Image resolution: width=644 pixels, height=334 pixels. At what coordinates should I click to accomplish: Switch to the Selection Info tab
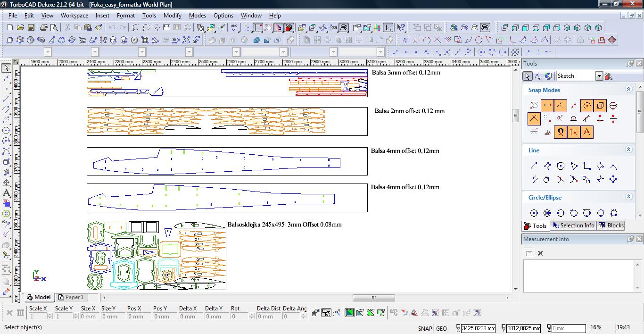point(573,225)
